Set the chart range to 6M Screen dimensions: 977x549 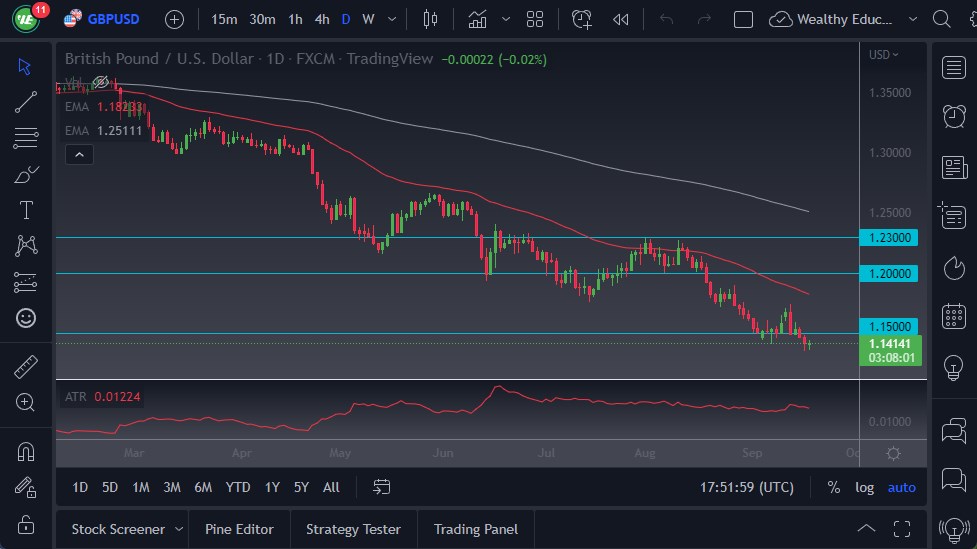pos(203,487)
